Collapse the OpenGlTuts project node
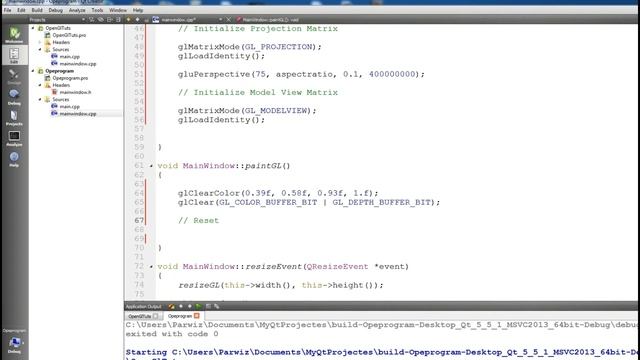 [33, 28]
